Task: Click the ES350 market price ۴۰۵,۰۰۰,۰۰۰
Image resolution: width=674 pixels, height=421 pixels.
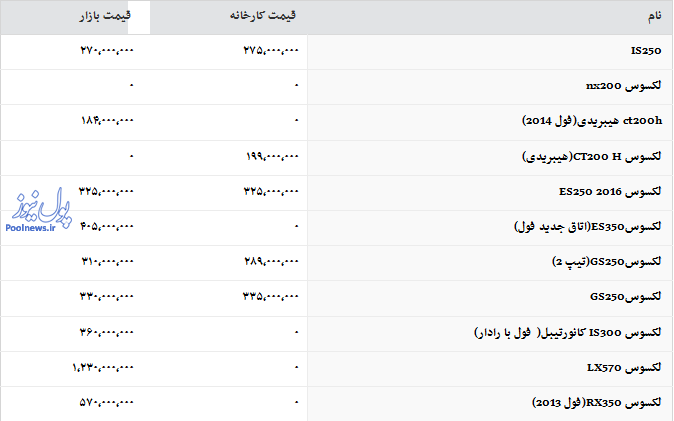Action: tap(107, 227)
